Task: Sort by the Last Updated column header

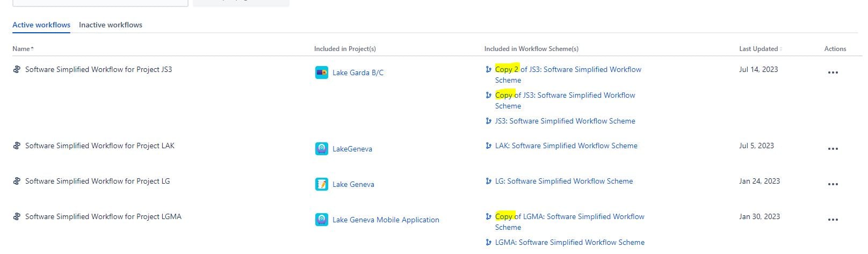Action: click(x=761, y=48)
